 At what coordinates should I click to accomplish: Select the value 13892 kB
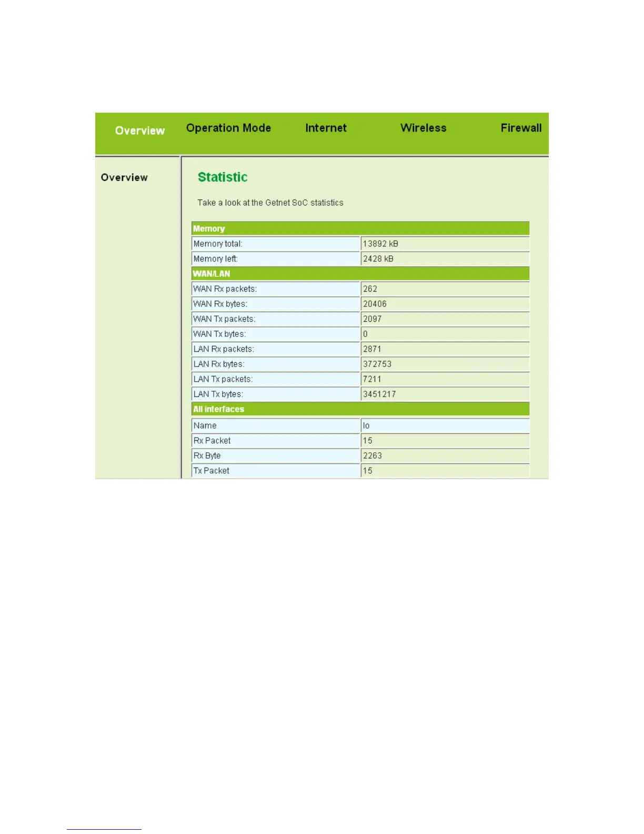[380, 244]
